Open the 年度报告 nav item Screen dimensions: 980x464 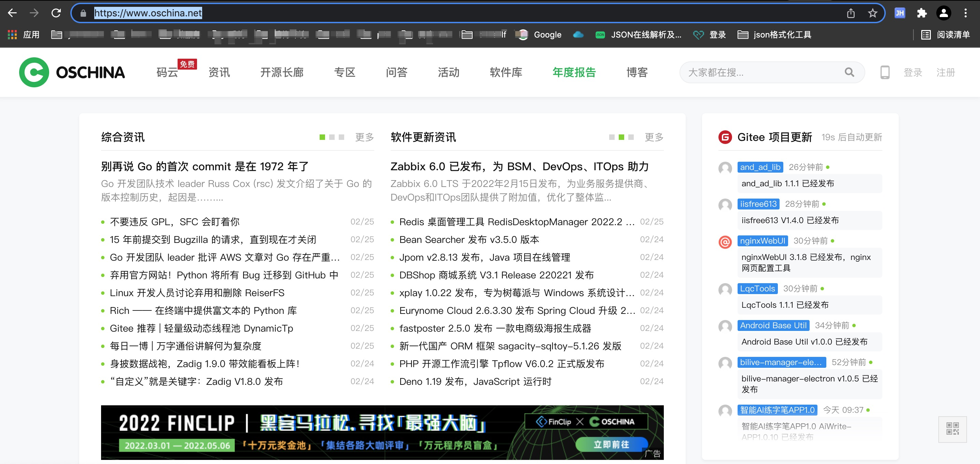click(x=574, y=72)
